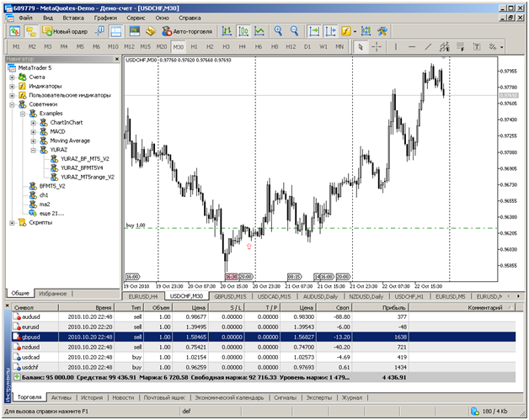
Task: Sort by Символ column header
Action: pos(35,307)
